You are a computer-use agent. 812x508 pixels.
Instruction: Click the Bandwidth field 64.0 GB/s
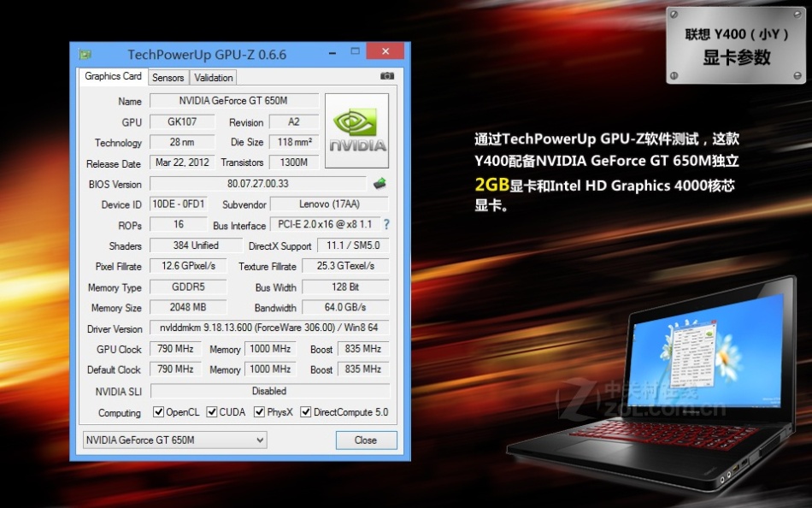345,307
